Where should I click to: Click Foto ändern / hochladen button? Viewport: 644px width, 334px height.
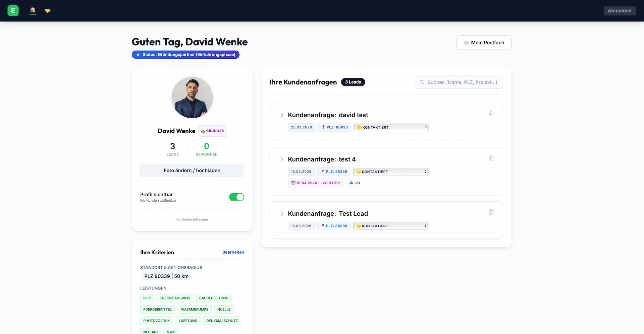pyautogui.click(x=192, y=171)
